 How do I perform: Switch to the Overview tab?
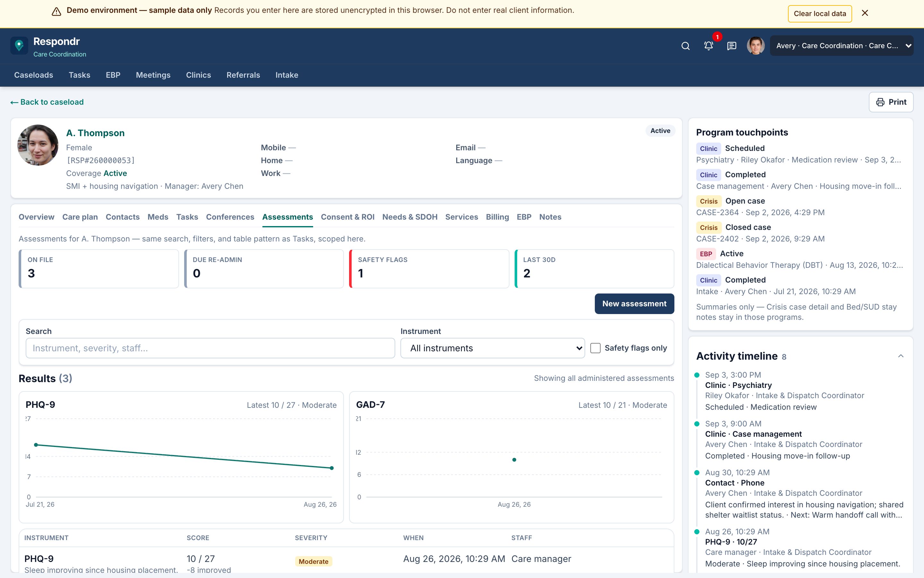click(x=37, y=217)
